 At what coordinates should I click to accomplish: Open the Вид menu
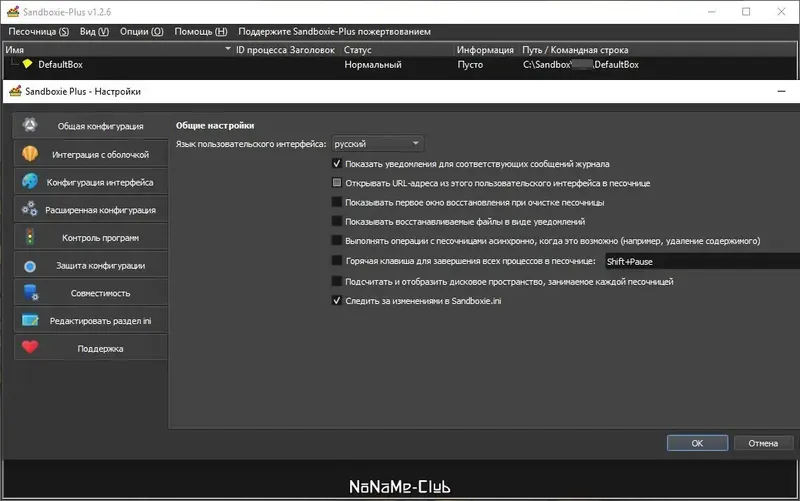pyautogui.click(x=94, y=32)
